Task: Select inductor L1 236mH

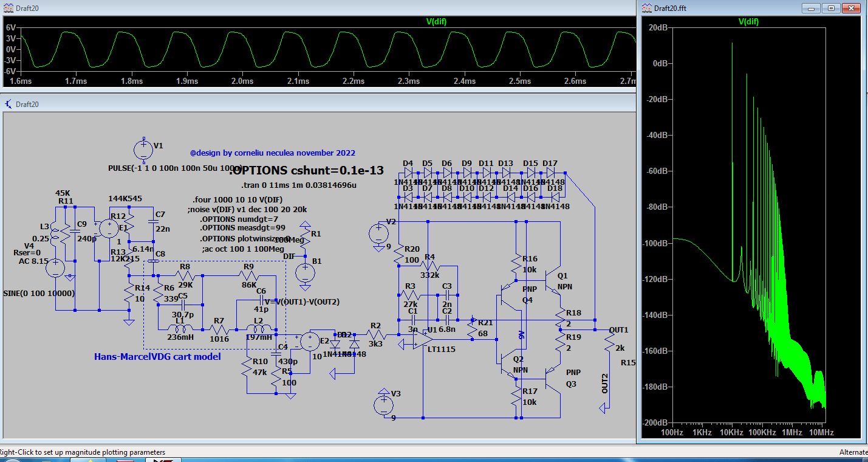Action: pyautogui.click(x=182, y=330)
